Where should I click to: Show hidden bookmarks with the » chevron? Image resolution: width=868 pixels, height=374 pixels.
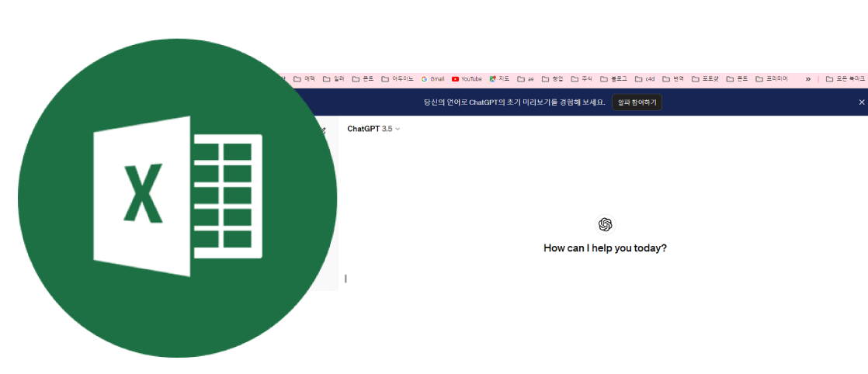pyautogui.click(x=807, y=79)
